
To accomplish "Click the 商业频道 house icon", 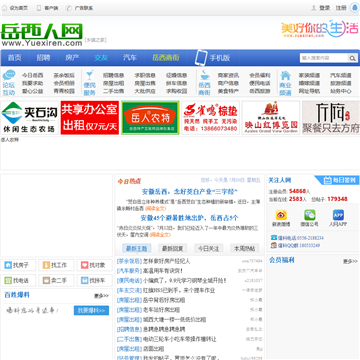I will coord(285,75).
